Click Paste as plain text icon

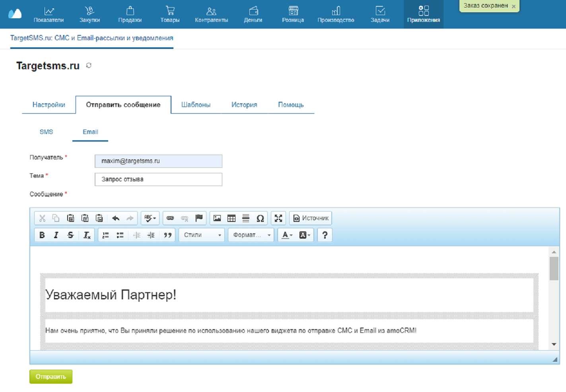[x=85, y=218]
